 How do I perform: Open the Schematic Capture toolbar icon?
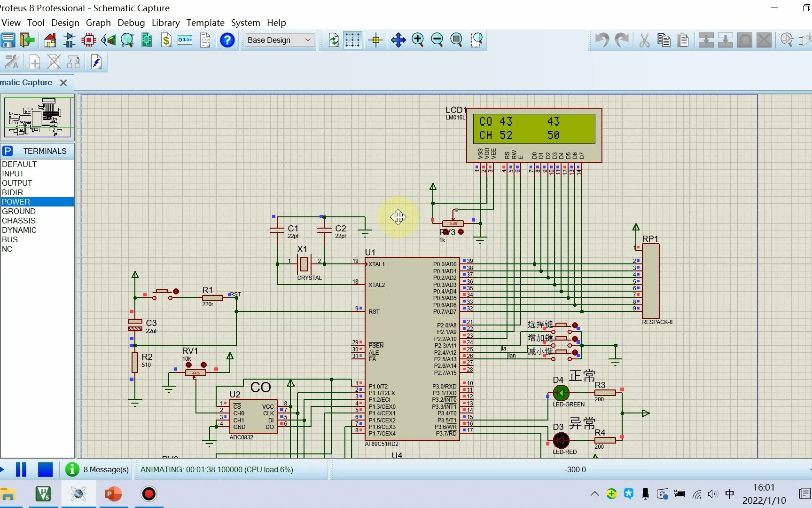point(70,40)
